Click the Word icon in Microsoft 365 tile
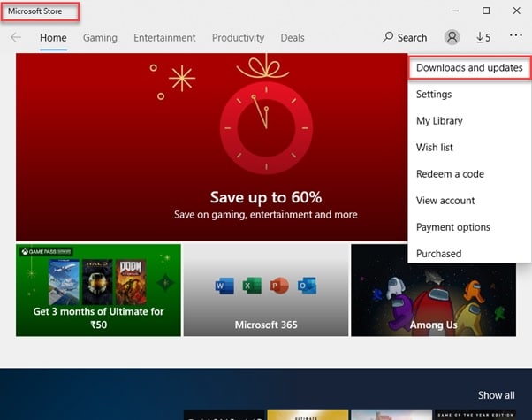532x420 pixels. [x=224, y=286]
